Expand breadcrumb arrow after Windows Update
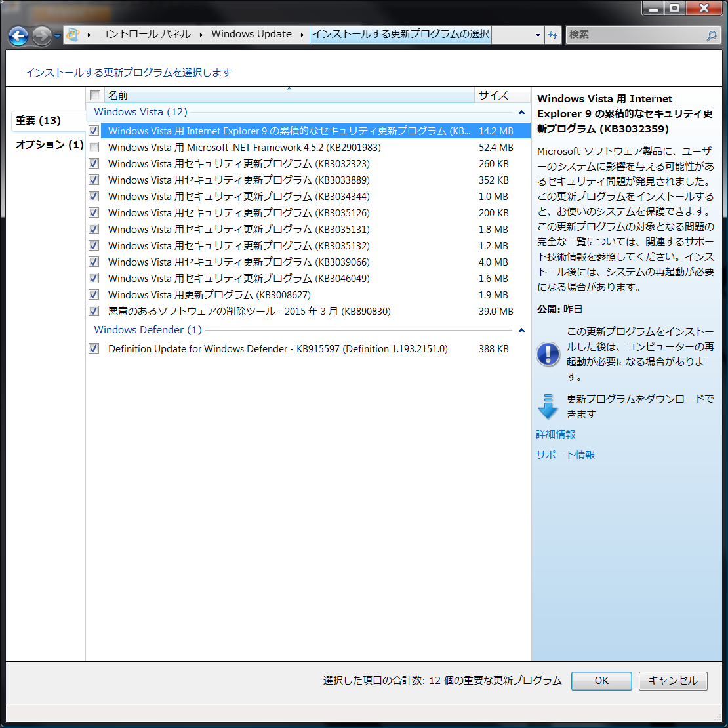This screenshot has width=728, height=728. (x=302, y=35)
